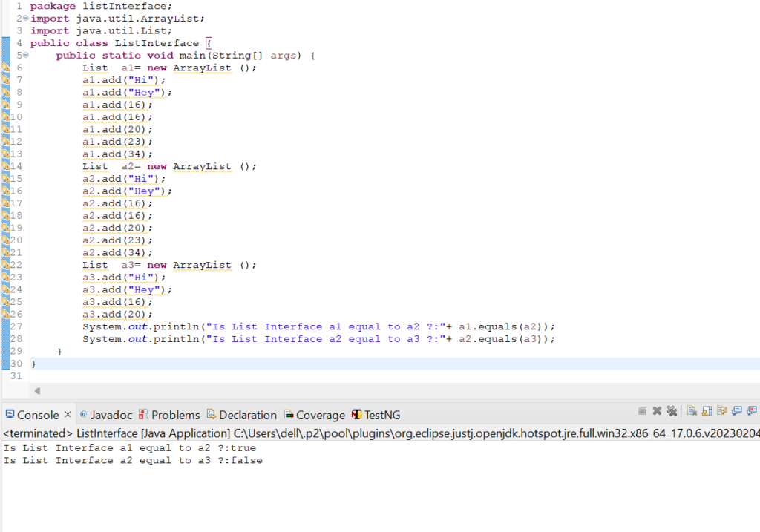Image resolution: width=760 pixels, height=532 pixels.
Task: Click warning marker beside a1.add(34) line 13
Action: tap(6, 154)
